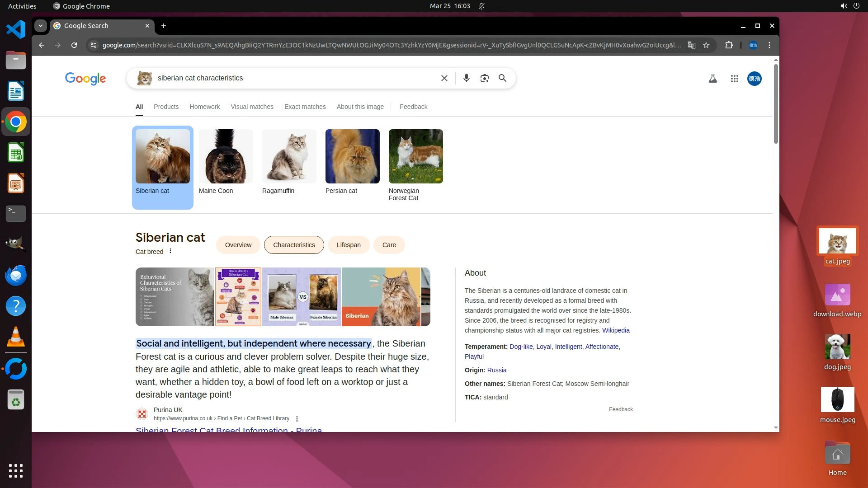
Task: Open Google Lens image search icon
Action: click(485, 78)
